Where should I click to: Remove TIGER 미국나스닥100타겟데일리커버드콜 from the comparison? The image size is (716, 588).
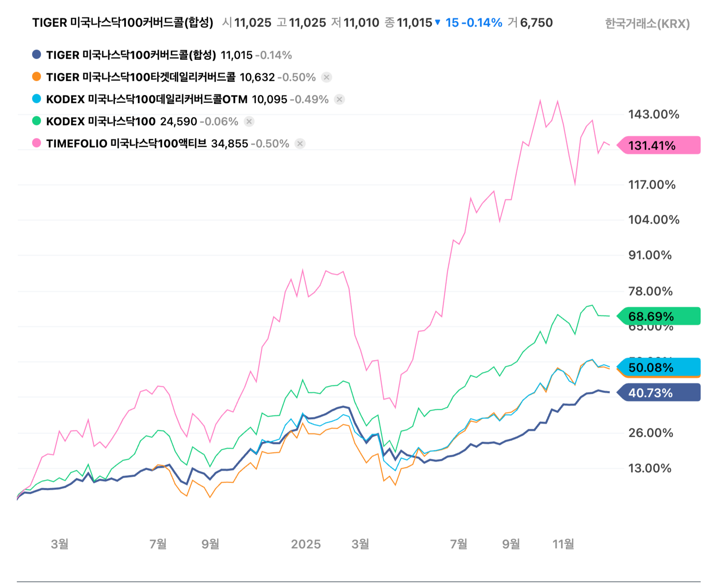click(327, 77)
